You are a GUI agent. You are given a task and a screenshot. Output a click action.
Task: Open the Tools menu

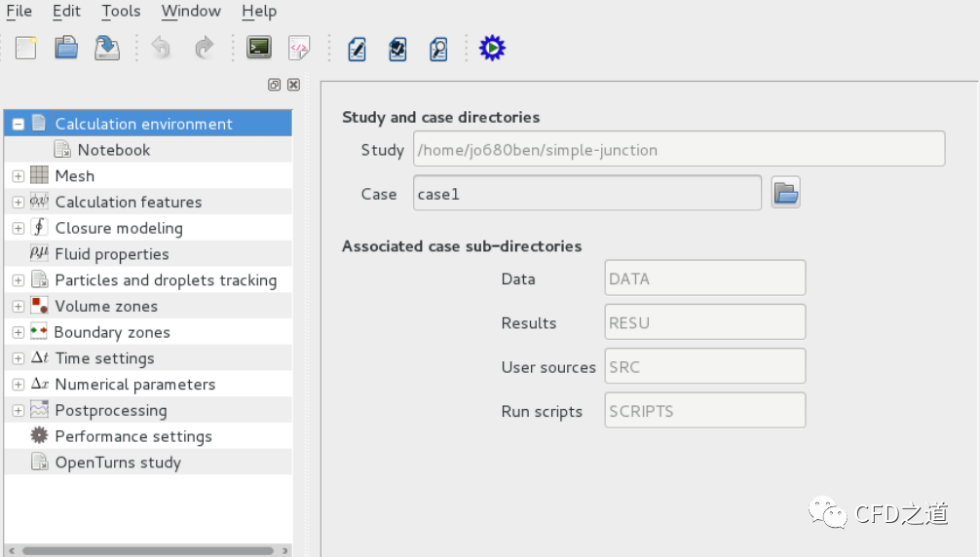(x=121, y=12)
